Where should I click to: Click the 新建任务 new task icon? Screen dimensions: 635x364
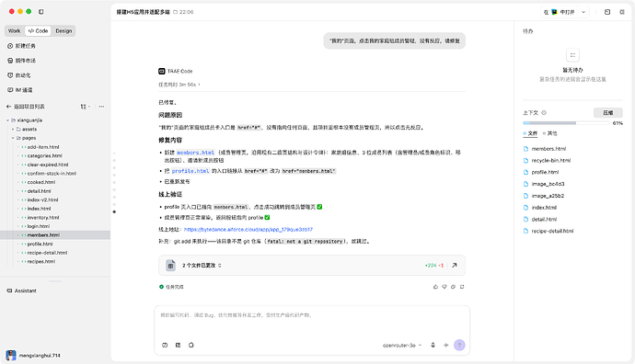[10, 46]
